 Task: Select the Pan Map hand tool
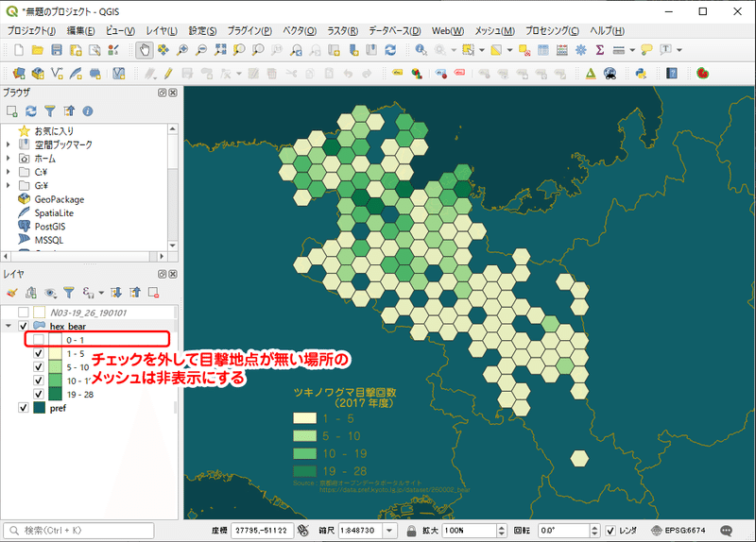coord(145,50)
